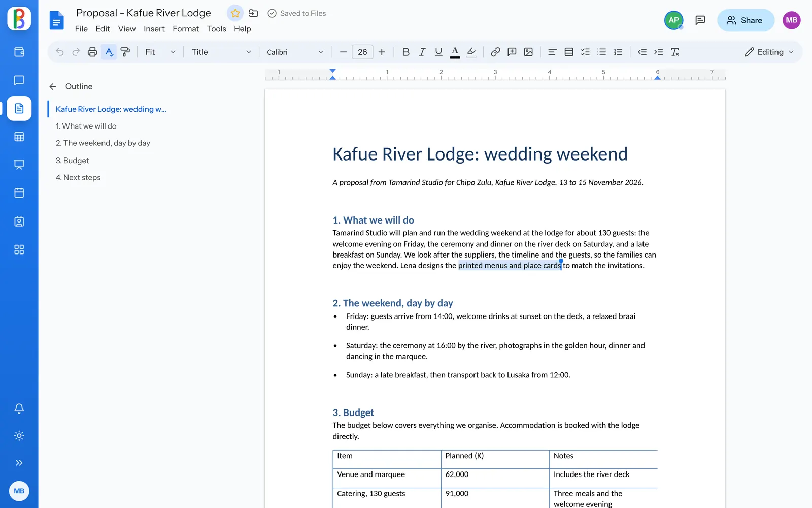The height and width of the screenshot is (508, 812).
Task: Go to '4. Next steps' in outline
Action: (x=78, y=177)
